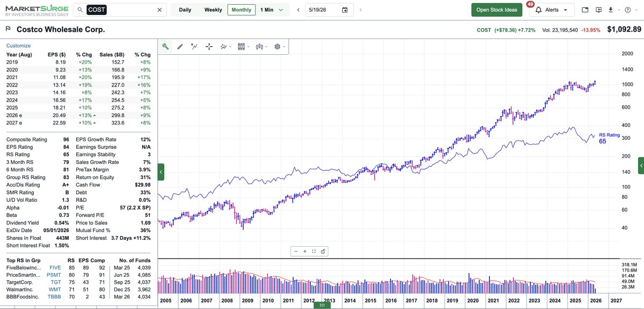Open the chart indicators line icon menu

[x=225, y=47]
